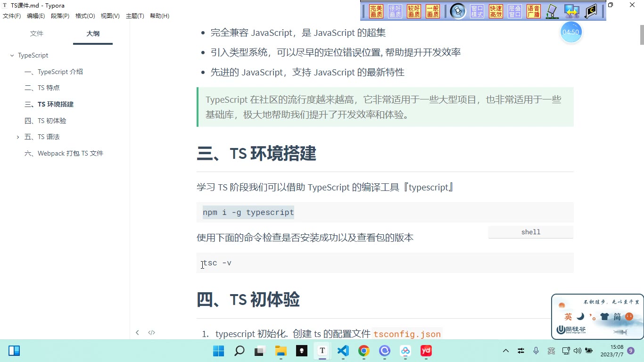Select the 完美画质 quality button
The height and width of the screenshot is (362, 644).
click(376, 11)
